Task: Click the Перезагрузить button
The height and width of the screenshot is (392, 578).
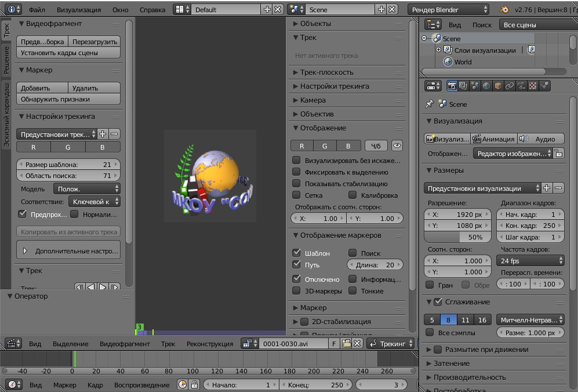Action: [x=94, y=41]
